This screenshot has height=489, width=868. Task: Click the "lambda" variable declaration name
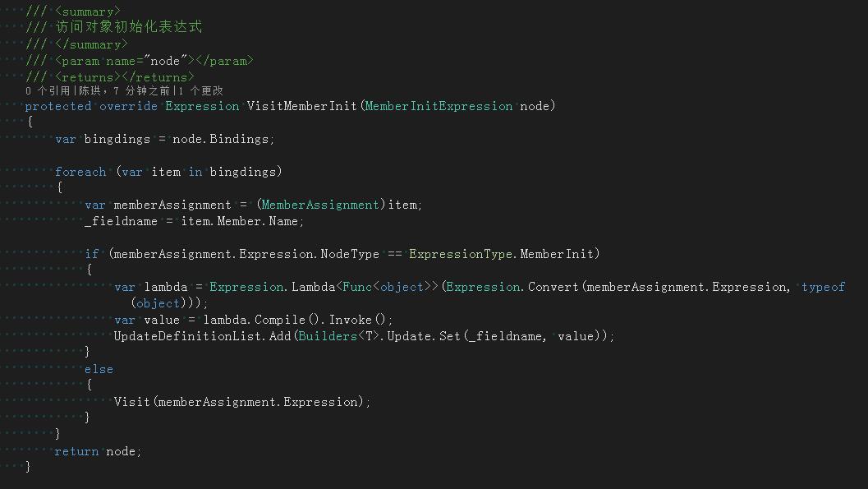coord(166,287)
